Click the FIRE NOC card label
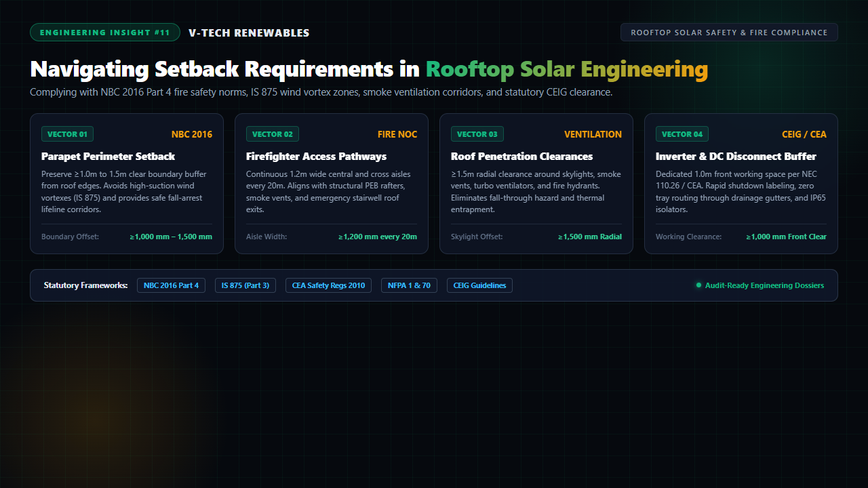This screenshot has height=488, width=868. [397, 134]
